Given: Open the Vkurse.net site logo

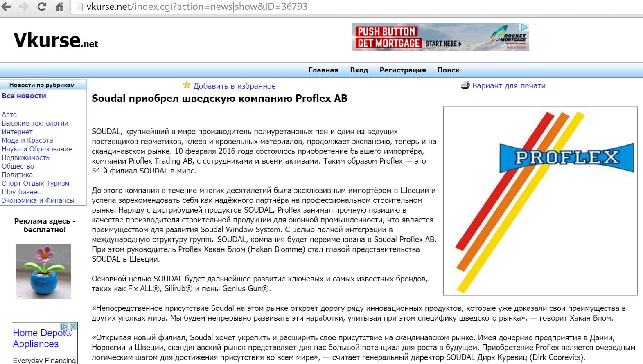Looking at the screenshot, I should pyautogui.click(x=56, y=40).
